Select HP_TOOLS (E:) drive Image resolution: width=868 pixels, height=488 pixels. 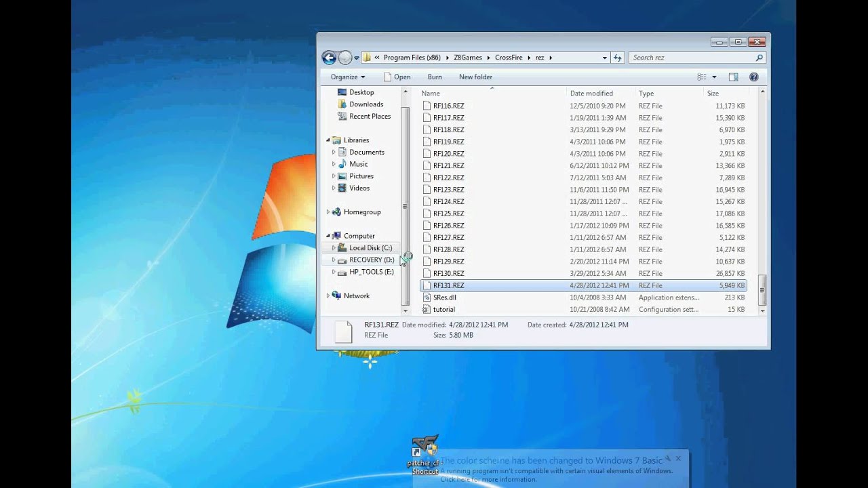(x=372, y=272)
